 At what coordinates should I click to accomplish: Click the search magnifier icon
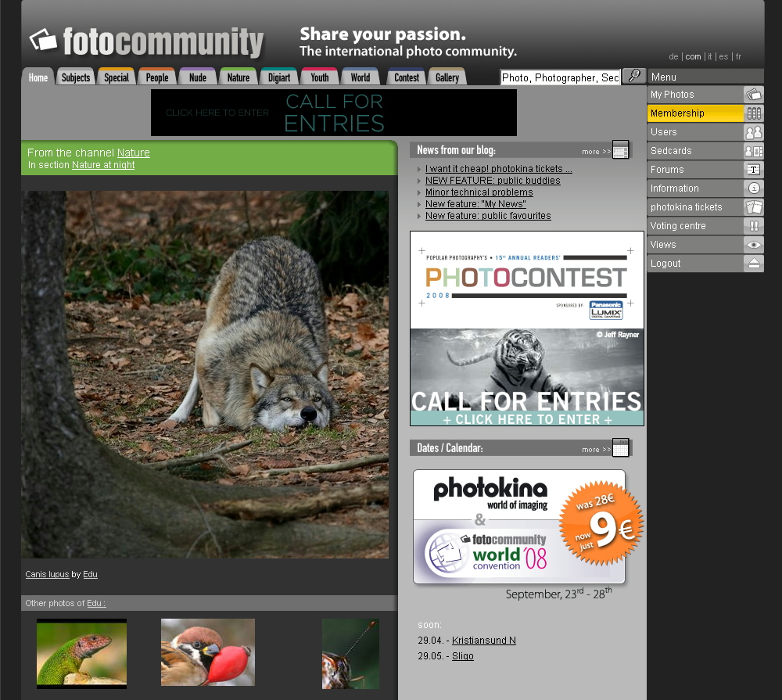(x=634, y=77)
